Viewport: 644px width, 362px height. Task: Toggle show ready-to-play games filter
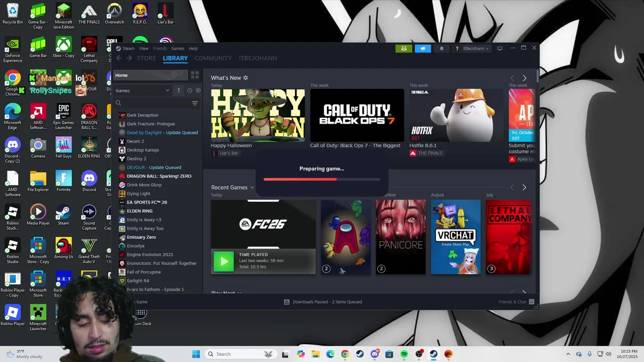tap(198, 90)
